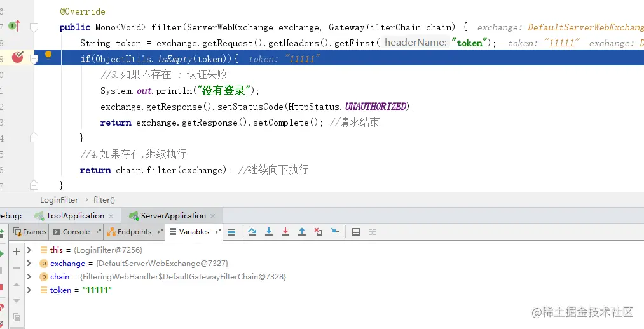Click Show Execution Point icon
Viewport: 644px width, 329px height.
click(231, 232)
